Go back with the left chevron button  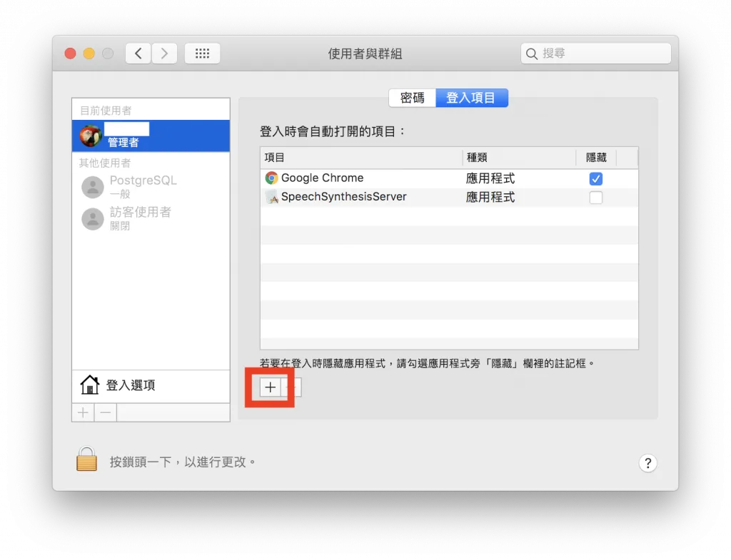pyautogui.click(x=138, y=54)
